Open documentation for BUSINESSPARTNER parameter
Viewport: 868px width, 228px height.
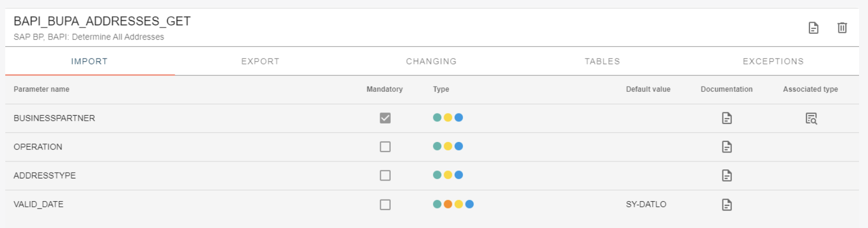pos(727,118)
